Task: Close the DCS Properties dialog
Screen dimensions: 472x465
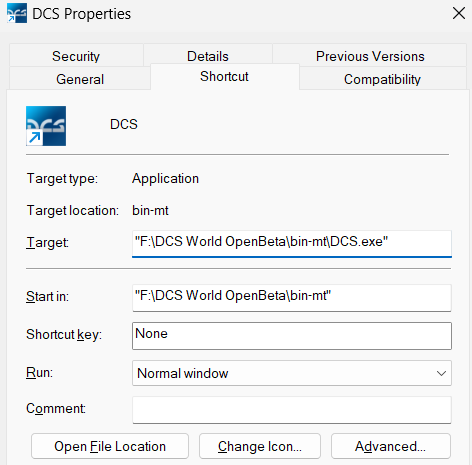Action: pyautogui.click(x=459, y=14)
